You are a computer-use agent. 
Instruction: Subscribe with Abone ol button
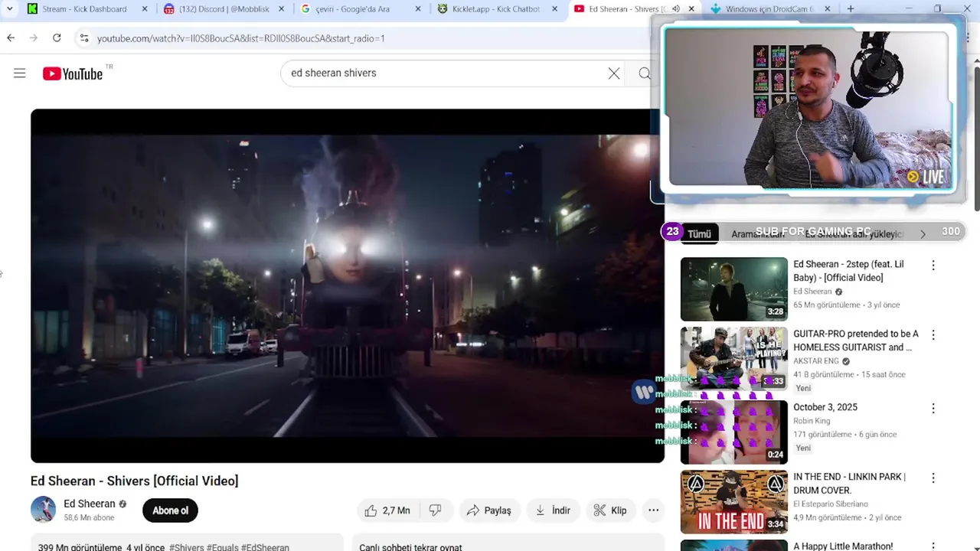click(x=170, y=510)
